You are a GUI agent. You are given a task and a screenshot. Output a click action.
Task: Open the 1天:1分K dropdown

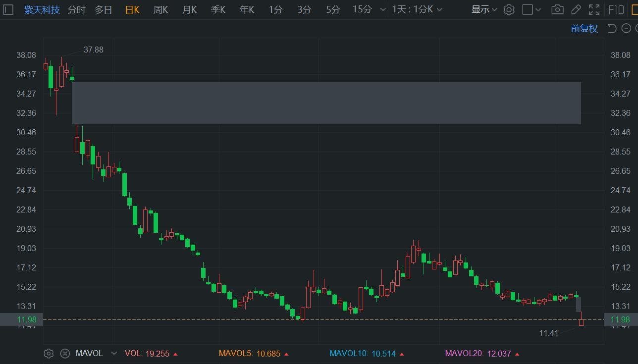(x=418, y=9)
